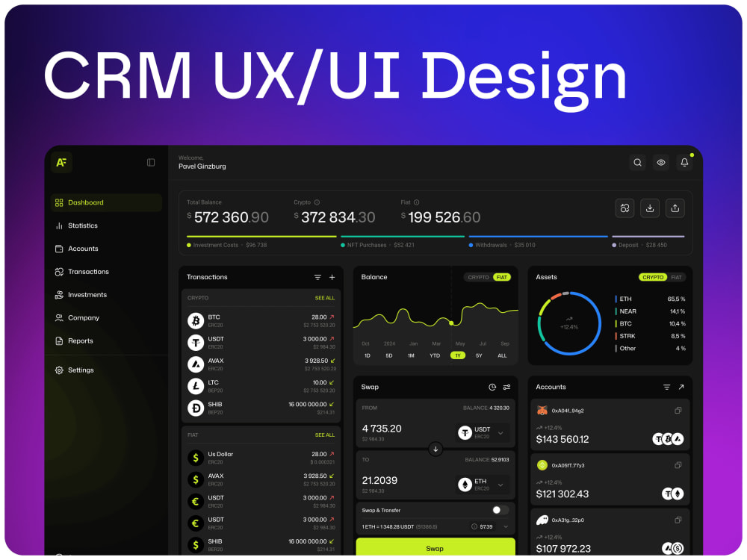Click the $143 560.12 account balance
Image resolution: width=747 pixels, height=560 pixels.
pos(562,440)
